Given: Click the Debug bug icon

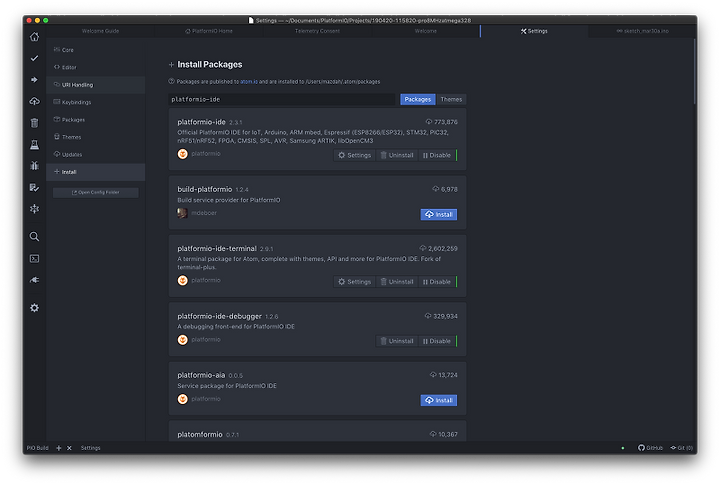Looking at the screenshot, I should (34, 166).
